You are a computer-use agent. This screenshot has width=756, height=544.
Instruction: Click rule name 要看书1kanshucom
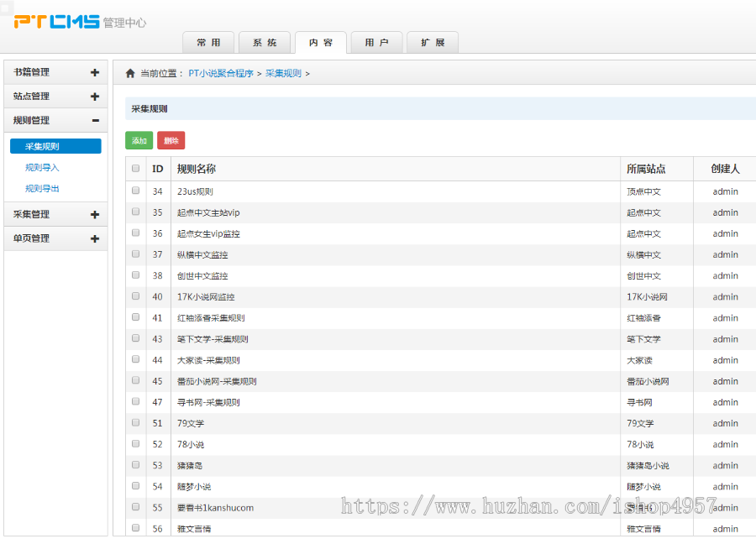point(216,508)
